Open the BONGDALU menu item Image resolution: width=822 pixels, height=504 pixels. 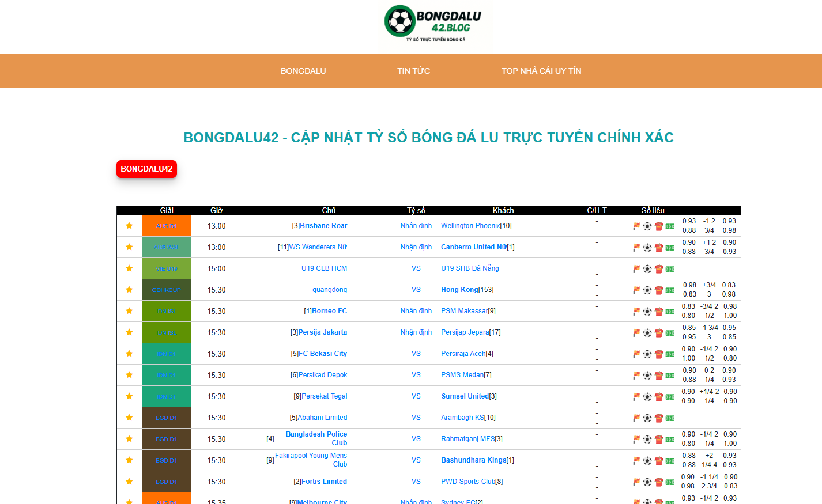click(303, 71)
